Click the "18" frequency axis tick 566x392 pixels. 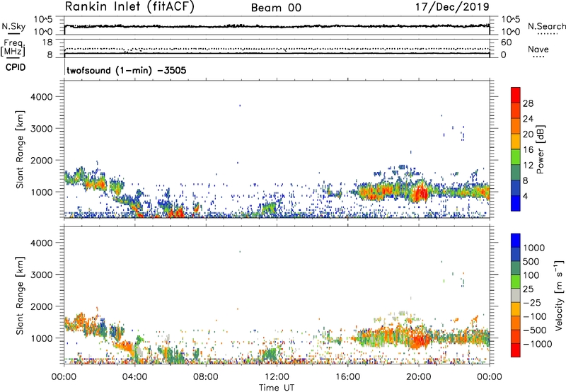47,42
